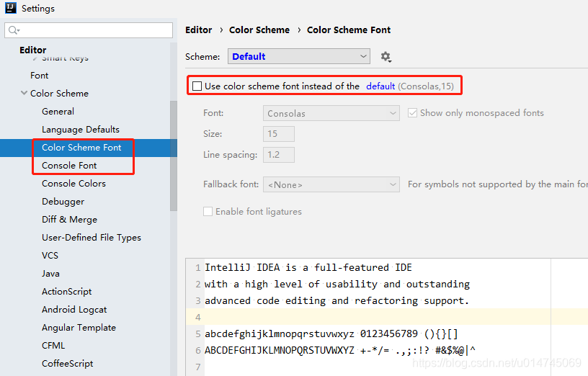Click the default font link
Viewport: 588px width, 376px height.
(380, 86)
